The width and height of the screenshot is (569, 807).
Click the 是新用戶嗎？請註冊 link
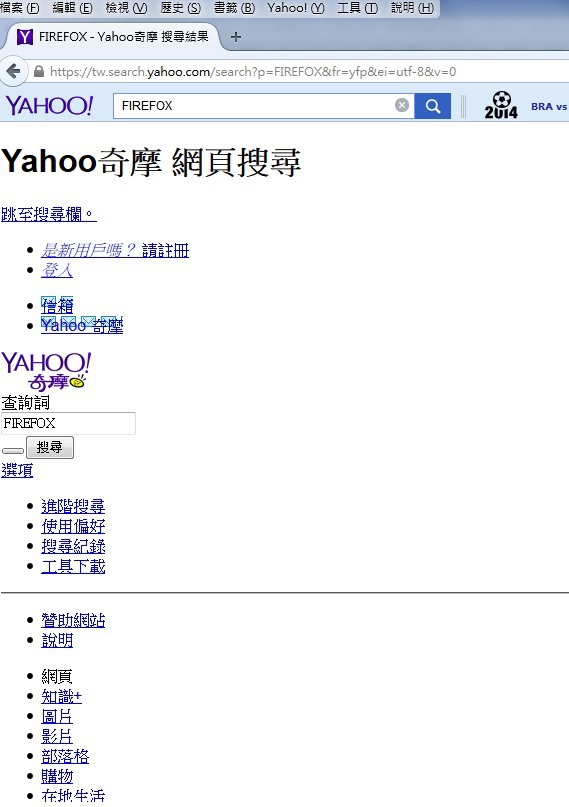115,250
